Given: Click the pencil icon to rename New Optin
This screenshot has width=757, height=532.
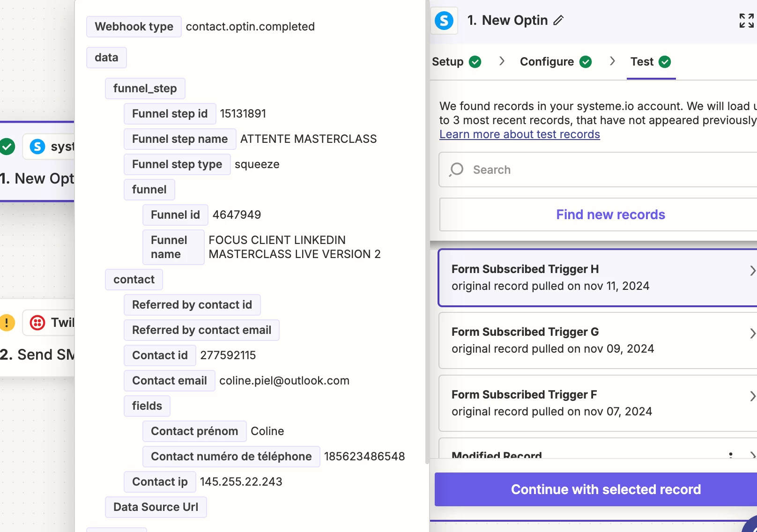Looking at the screenshot, I should pyautogui.click(x=558, y=21).
